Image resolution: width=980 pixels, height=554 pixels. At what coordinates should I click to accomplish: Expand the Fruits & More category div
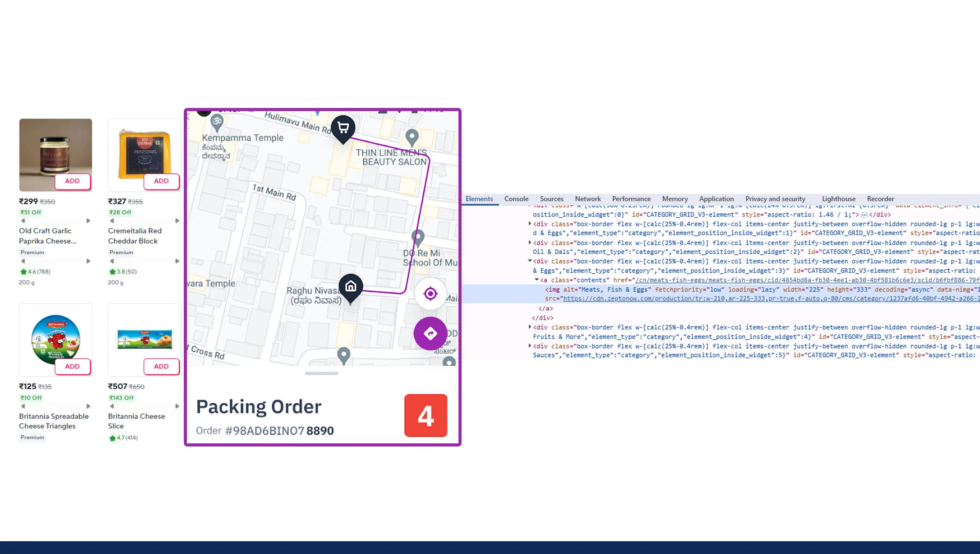pos(529,327)
